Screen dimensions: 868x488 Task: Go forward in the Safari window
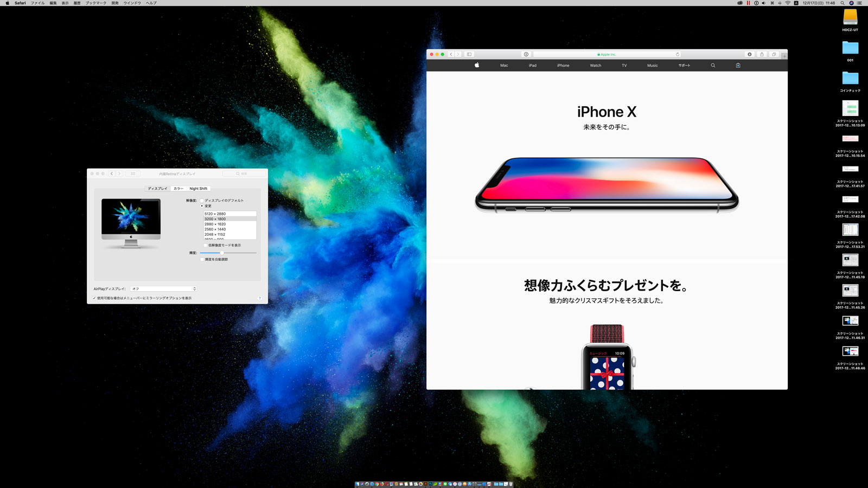point(458,54)
